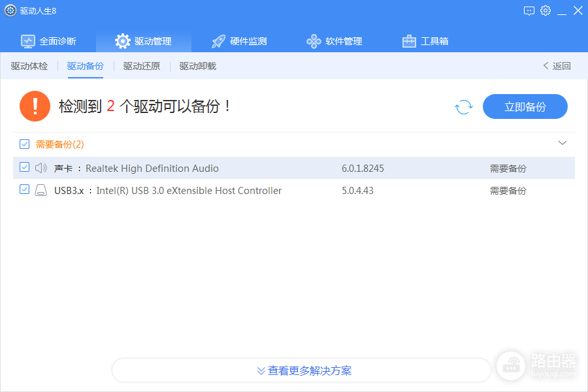Image resolution: width=588 pixels, height=392 pixels.
Task: Click 需要备份 status of USB3.x row
Action: click(x=508, y=191)
